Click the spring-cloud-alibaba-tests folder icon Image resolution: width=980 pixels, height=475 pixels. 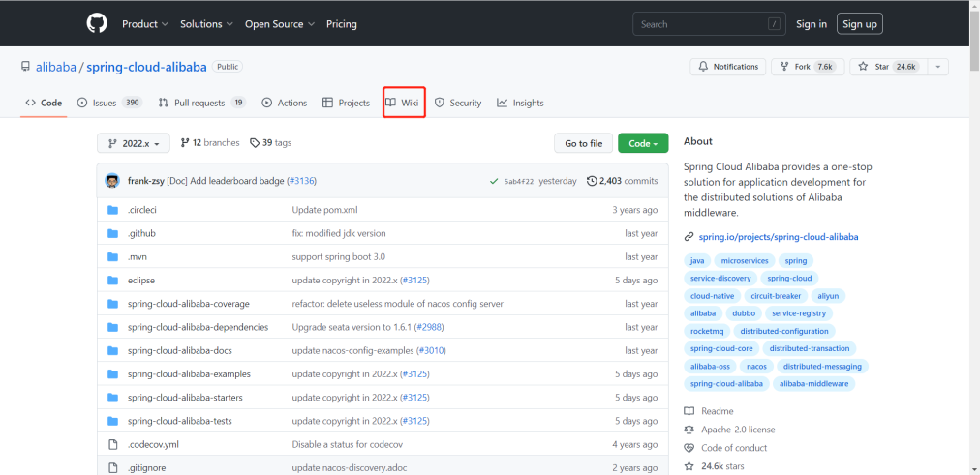[112, 421]
